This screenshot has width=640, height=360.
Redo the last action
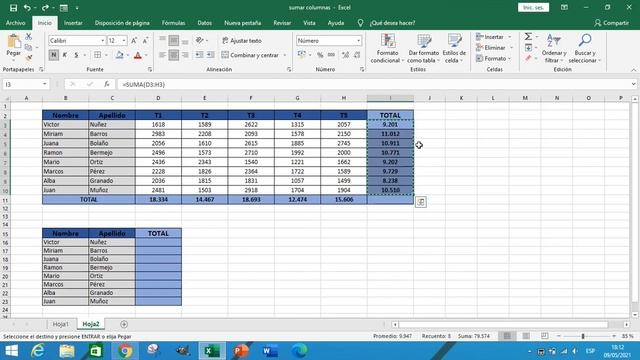[x=44, y=8]
